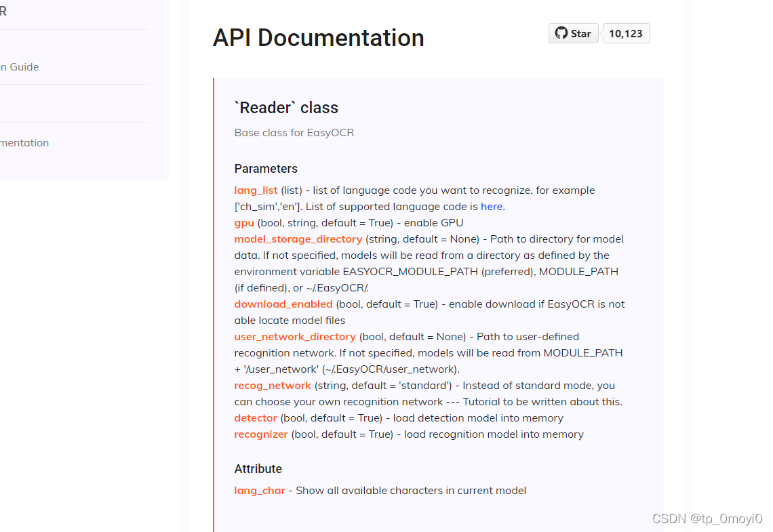Select the 'user_network_directory' parameter name
The height and width of the screenshot is (532, 773).
[x=295, y=337]
